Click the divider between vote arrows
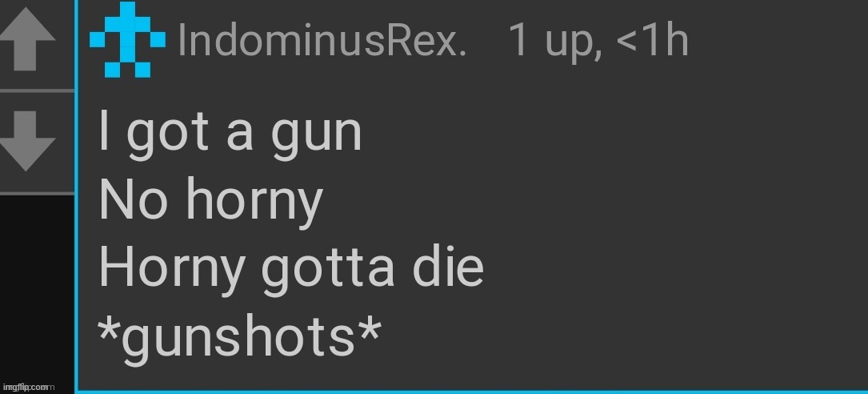The image size is (868, 394). pos(37,90)
